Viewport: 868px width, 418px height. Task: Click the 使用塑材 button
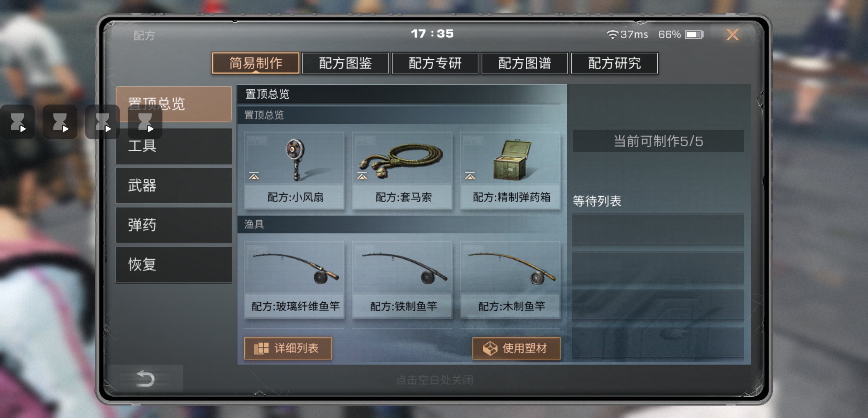(516, 348)
